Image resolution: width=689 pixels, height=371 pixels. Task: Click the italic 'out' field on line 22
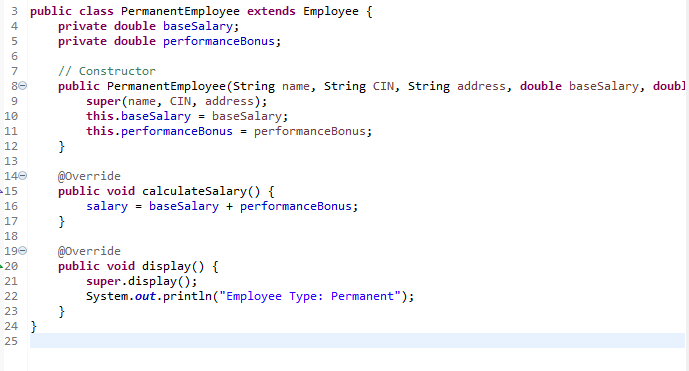click(x=145, y=297)
